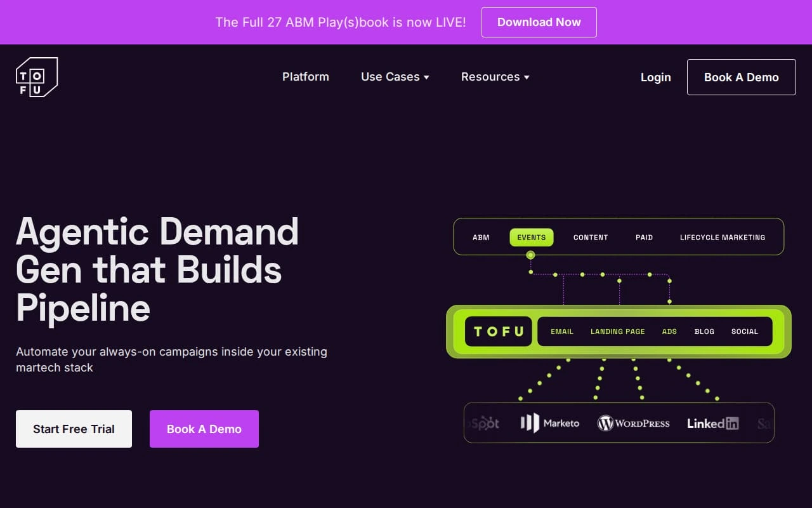Open the Use Cases dropdown
Viewport: 812px width, 508px height.
point(395,77)
